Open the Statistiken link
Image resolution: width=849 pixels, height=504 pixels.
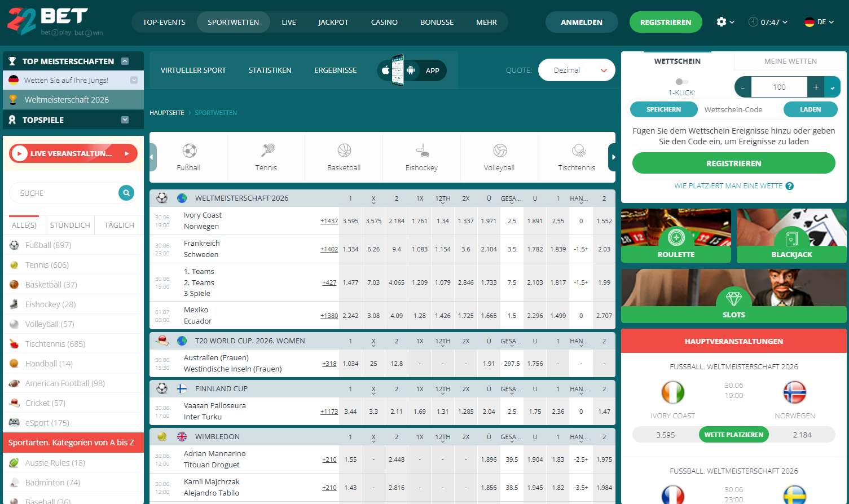tap(270, 70)
